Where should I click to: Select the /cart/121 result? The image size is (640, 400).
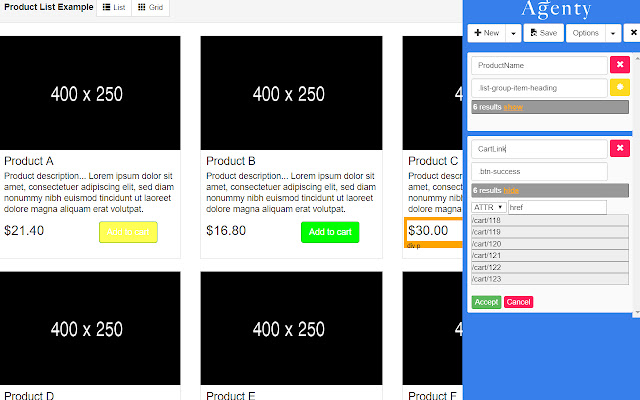[x=550, y=256]
